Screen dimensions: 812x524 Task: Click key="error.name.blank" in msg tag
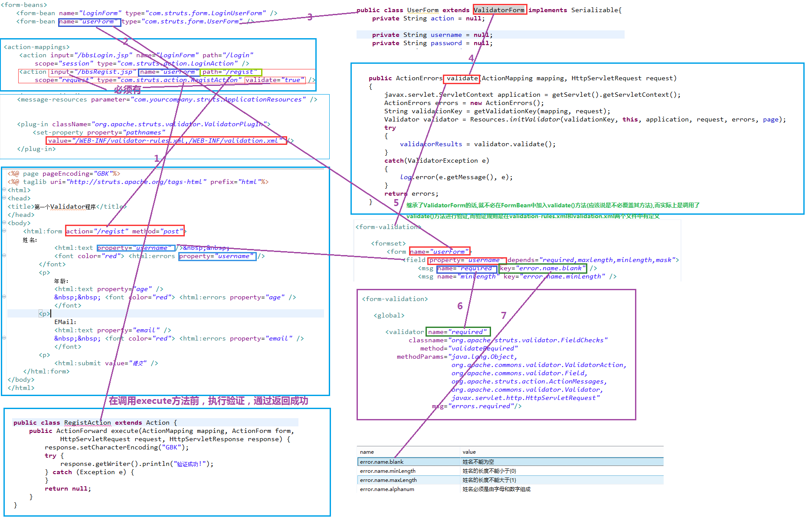(543, 268)
